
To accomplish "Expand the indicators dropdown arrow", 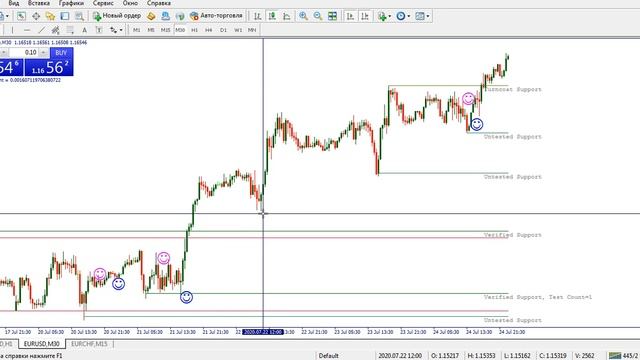I will [x=389, y=16].
